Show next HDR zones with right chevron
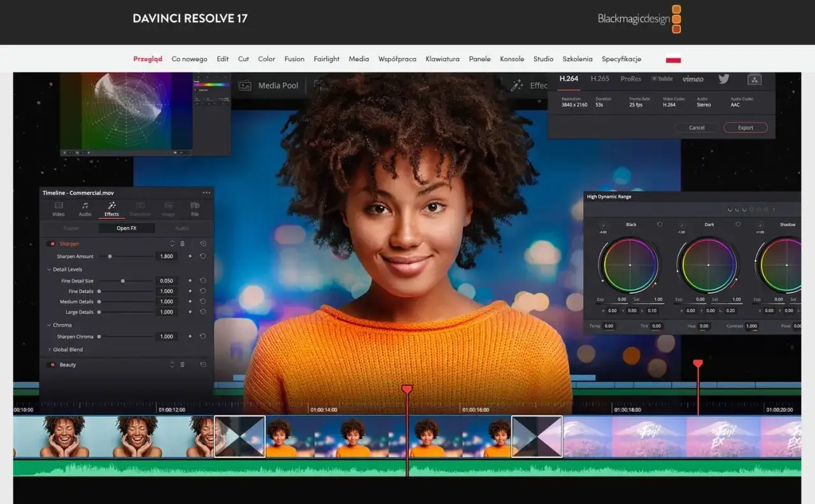815x504 pixels. (x=774, y=209)
